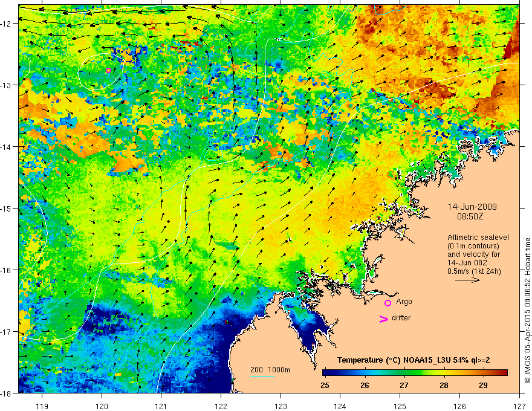The height and width of the screenshot is (411, 532).
Task: Click the latitude label -13
Action: pos(7,85)
